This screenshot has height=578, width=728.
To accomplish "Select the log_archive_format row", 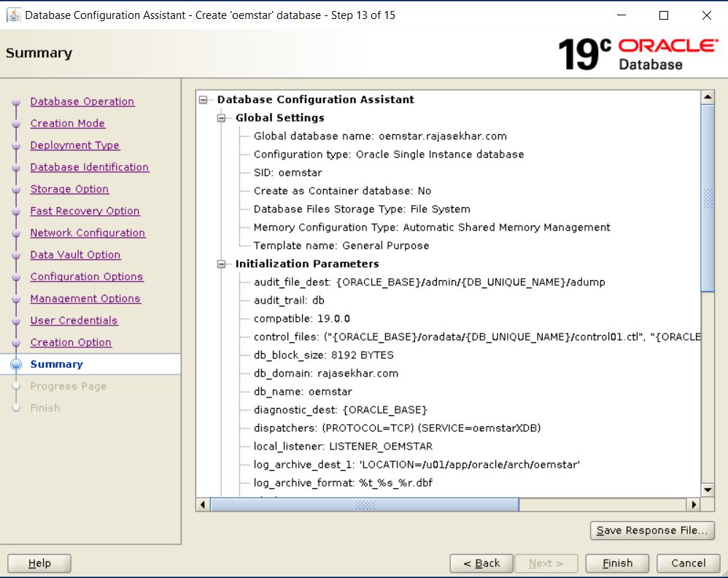I will (343, 482).
